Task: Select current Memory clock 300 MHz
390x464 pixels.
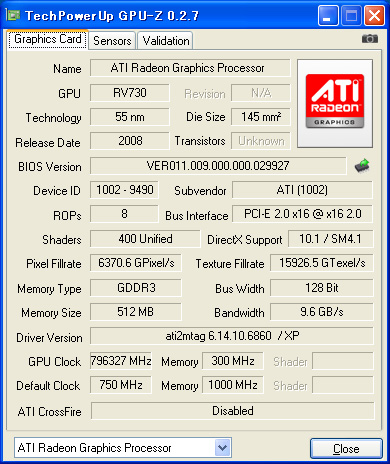Action: (x=233, y=361)
